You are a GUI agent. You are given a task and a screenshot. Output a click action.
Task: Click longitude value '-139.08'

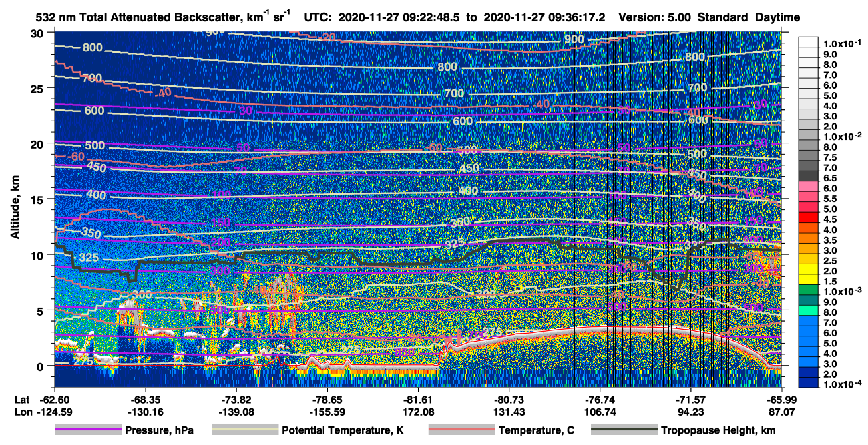[237, 412]
